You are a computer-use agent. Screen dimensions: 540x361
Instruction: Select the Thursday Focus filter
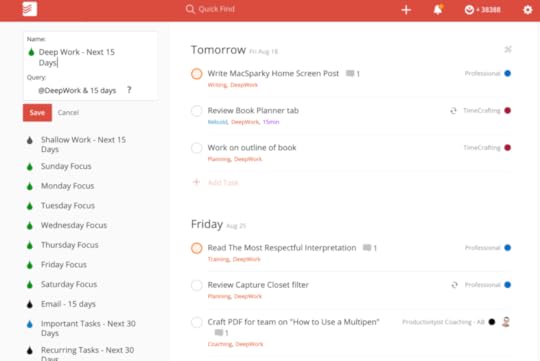[x=70, y=245]
